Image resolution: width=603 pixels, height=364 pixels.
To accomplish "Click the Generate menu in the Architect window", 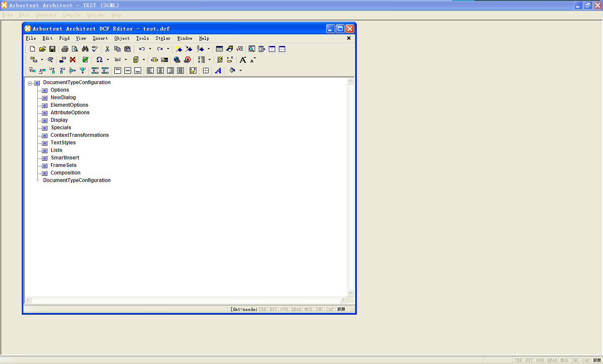I will (x=46, y=15).
